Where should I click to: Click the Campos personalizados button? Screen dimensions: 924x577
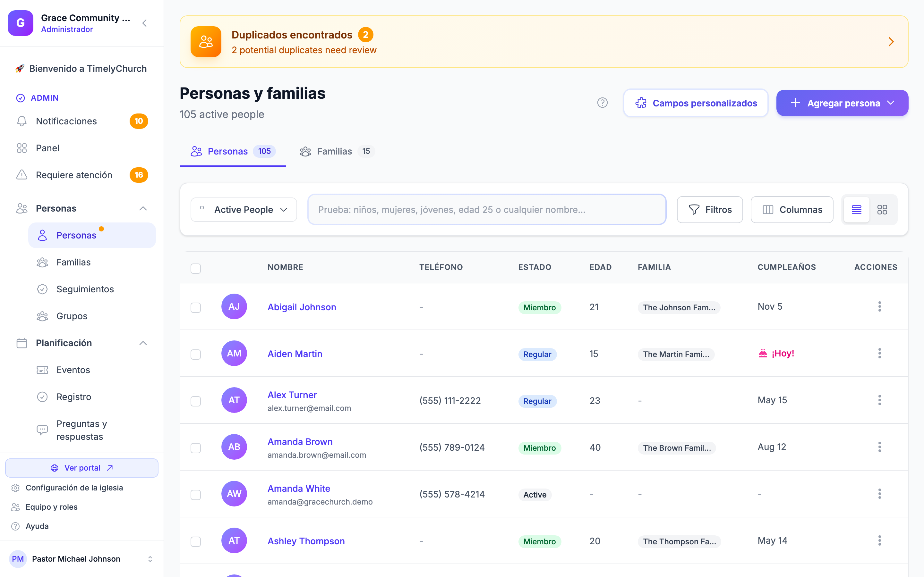(x=696, y=103)
